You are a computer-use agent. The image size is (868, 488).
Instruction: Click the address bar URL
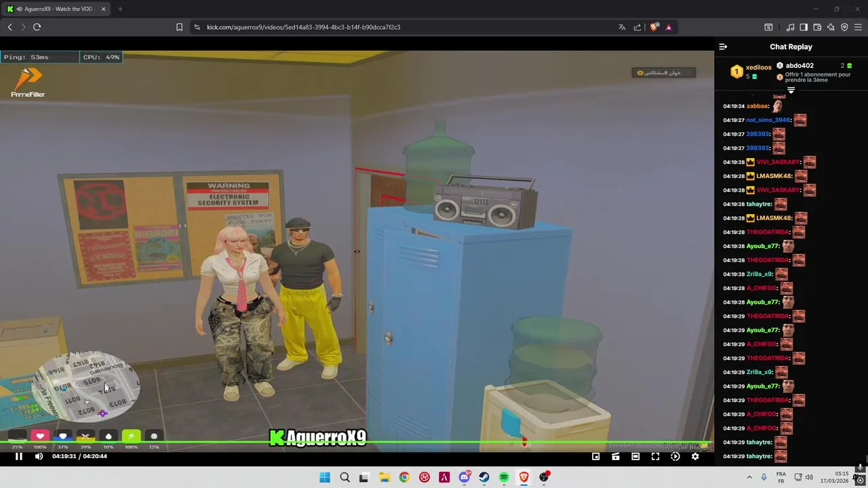pyautogui.click(x=303, y=27)
